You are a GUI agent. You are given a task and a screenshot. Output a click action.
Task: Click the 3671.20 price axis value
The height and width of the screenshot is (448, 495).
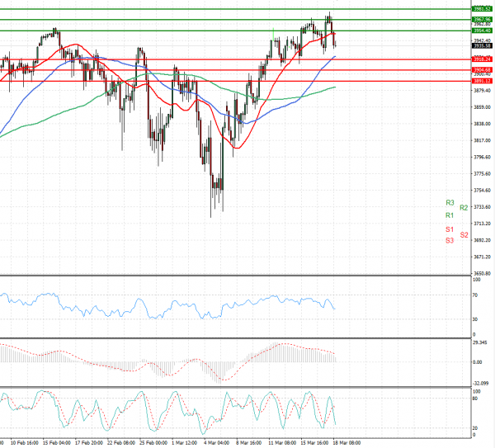point(482,257)
